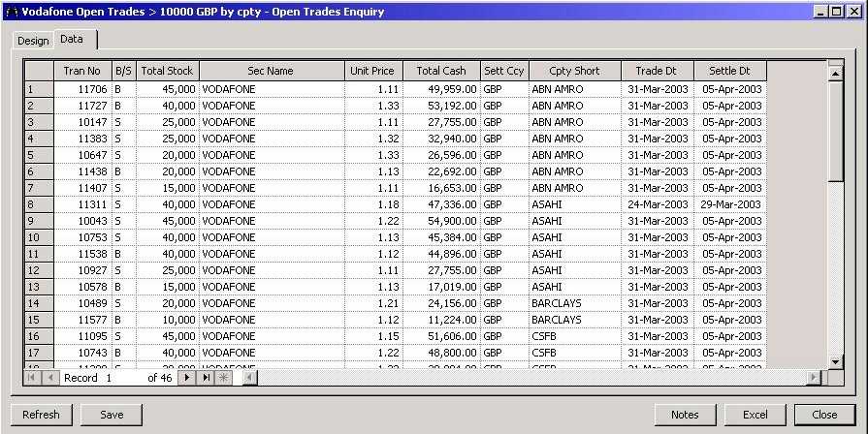The image size is (868, 434).
Task: Go to the first record
Action: 32,378
